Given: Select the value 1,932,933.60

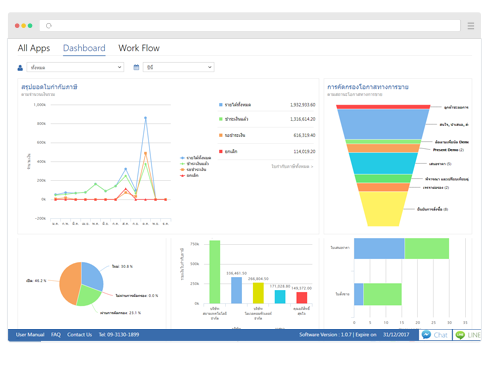Looking at the screenshot, I should coord(302,105).
